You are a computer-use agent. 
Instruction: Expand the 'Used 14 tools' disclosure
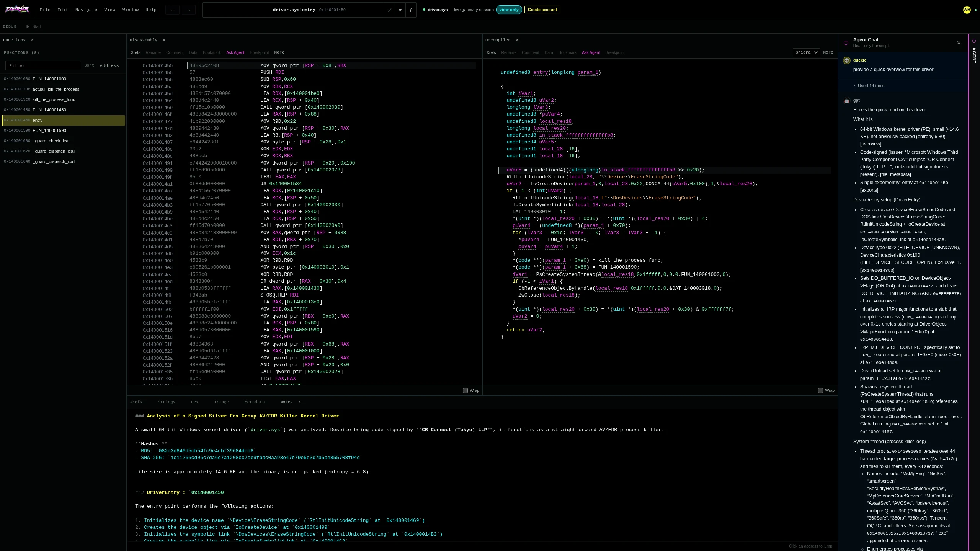coord(869,86)
